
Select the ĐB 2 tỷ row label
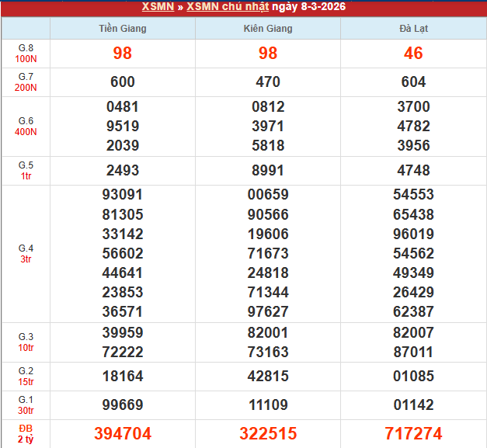coord(26,433)
